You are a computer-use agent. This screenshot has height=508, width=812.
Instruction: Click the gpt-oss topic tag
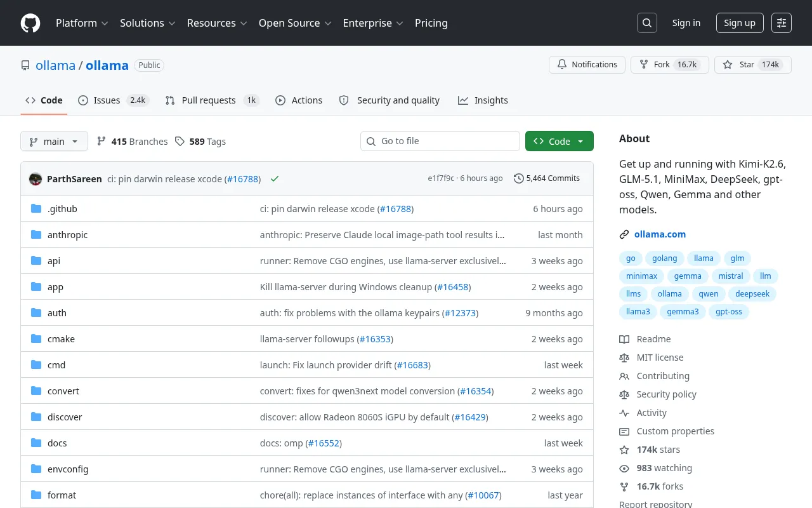(729, 312)
